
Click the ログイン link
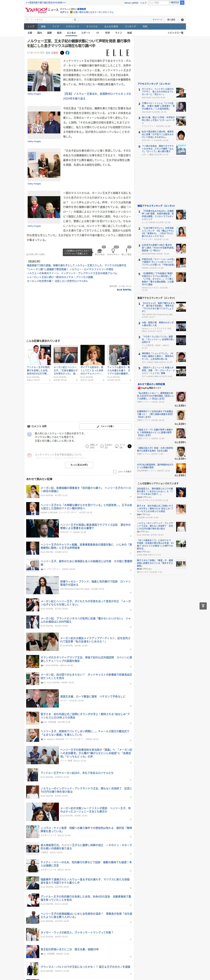64,12
